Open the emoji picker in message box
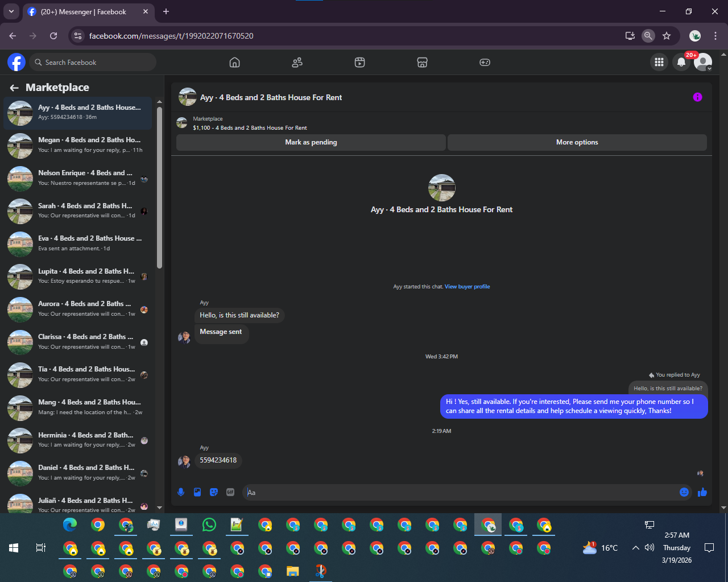This screenshot has height=582, width=728. (684, 492)
